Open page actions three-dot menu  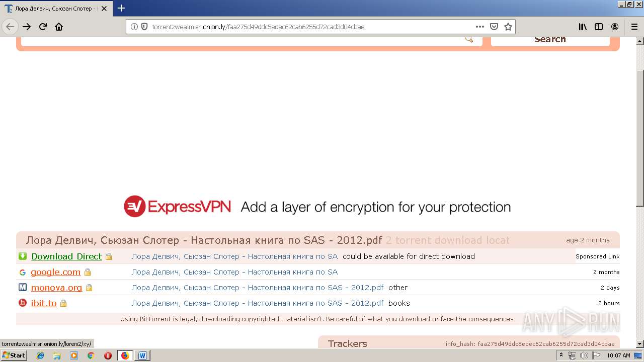click(480, 27)
